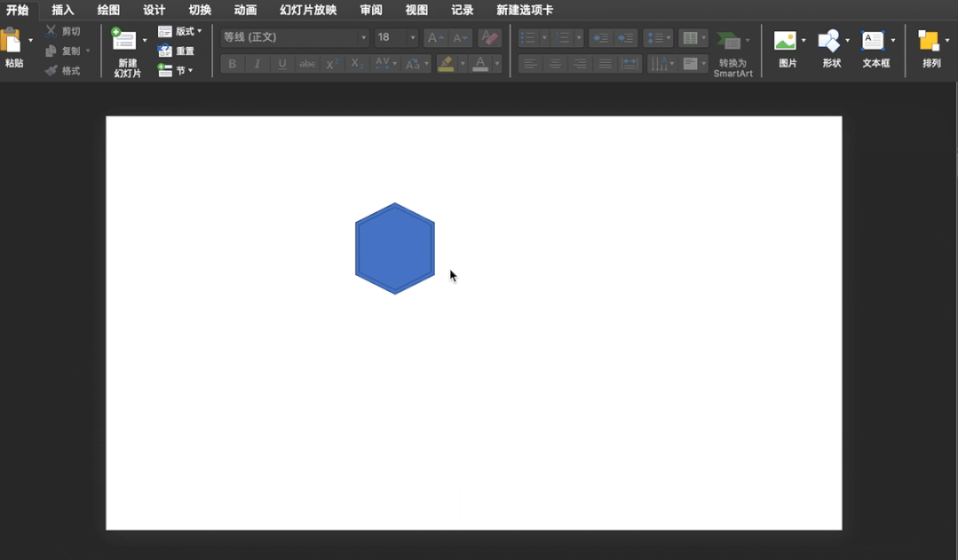The image size is (958, 560).
Task: Decrease the list indent level
Action: coord(600,38)
